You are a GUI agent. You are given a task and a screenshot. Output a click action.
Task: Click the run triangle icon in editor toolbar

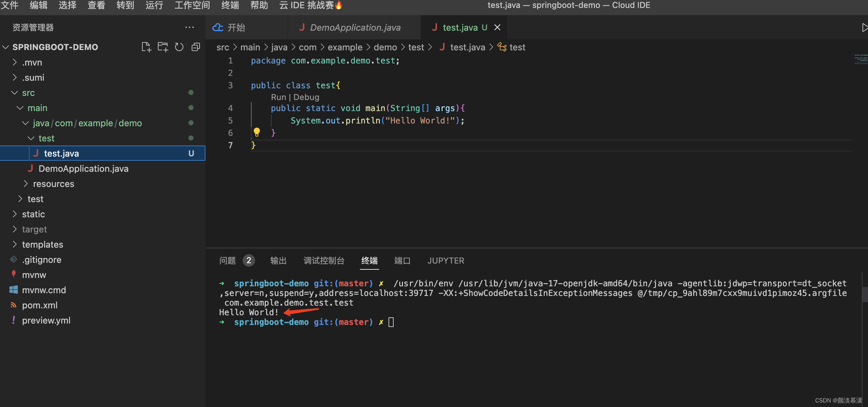click(x=864, y=28)
